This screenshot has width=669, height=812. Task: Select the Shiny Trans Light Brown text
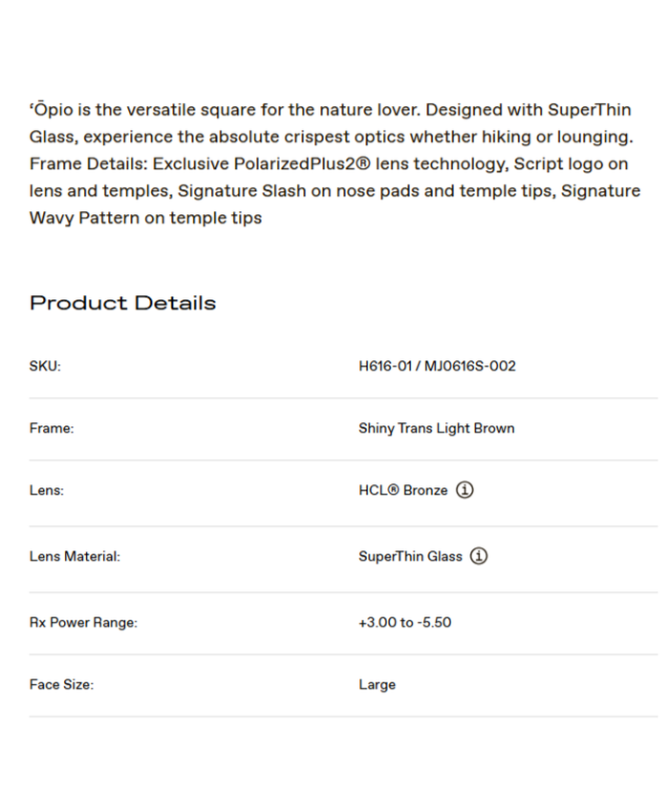point(436,428)
